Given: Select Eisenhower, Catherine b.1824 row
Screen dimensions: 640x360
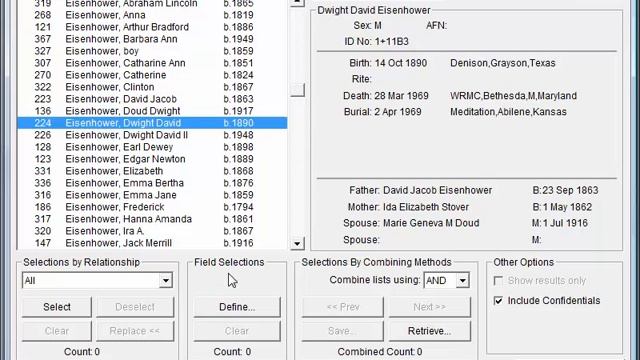Looking at the screenshot, I should (152, 75).
